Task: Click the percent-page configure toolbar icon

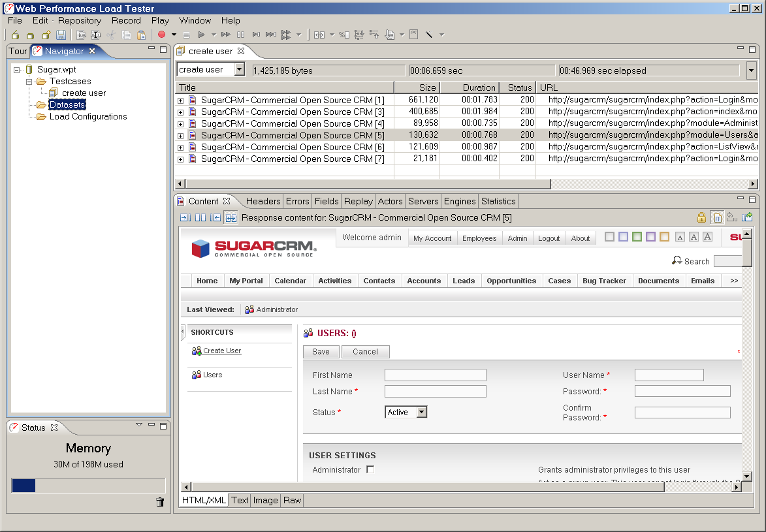Action: [344, 35]
